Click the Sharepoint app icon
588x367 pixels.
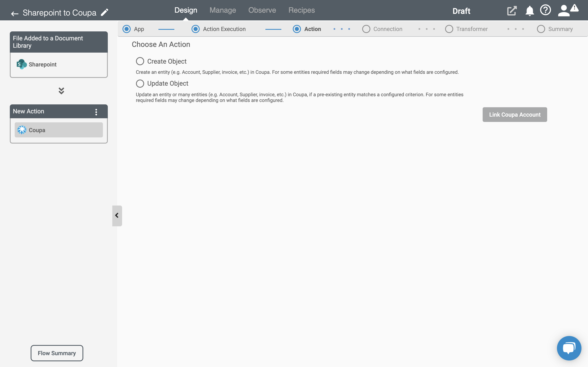pos(21,64)
